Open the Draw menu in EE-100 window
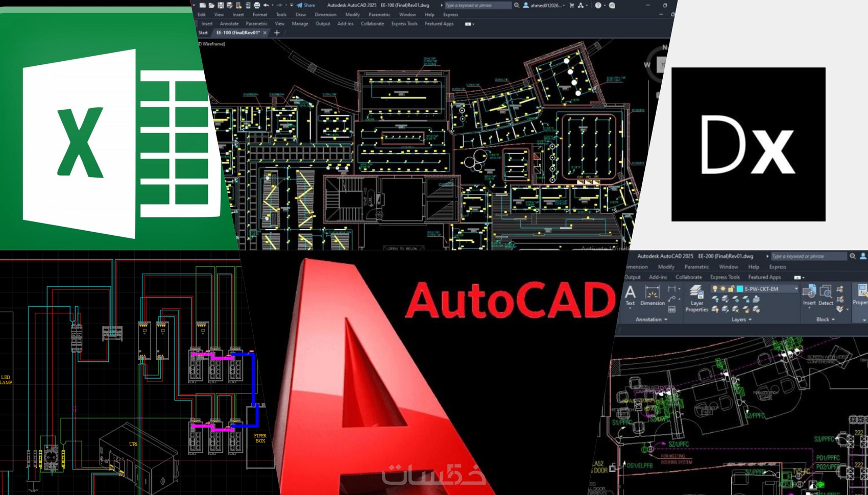The width and height of the screenshot is (868, 495). click(x=301, y=15)
